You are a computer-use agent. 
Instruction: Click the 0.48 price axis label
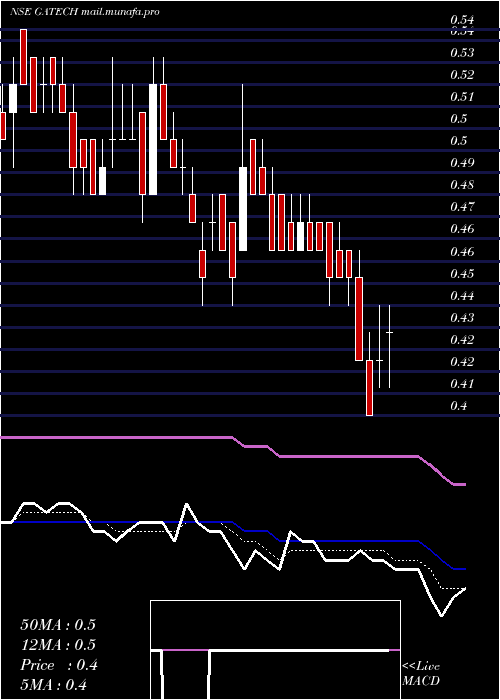coord(462,185)
